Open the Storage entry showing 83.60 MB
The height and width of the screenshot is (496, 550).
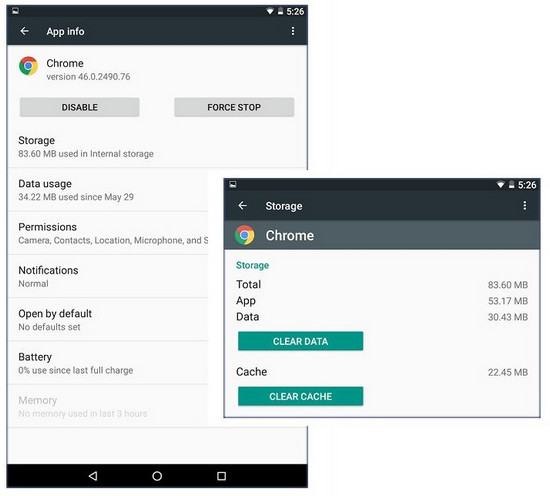(x=157, y=147)
